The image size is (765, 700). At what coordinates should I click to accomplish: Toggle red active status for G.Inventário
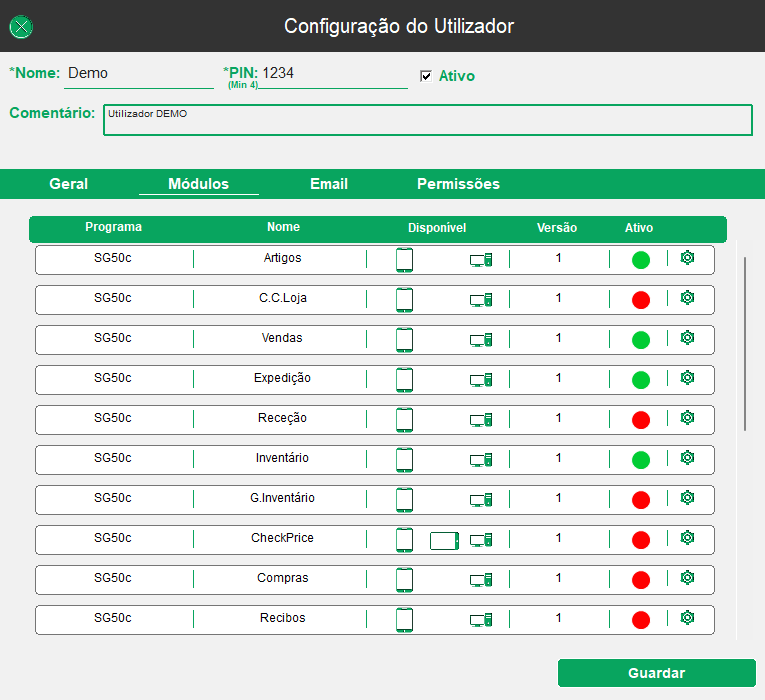[x=641, y=500]
